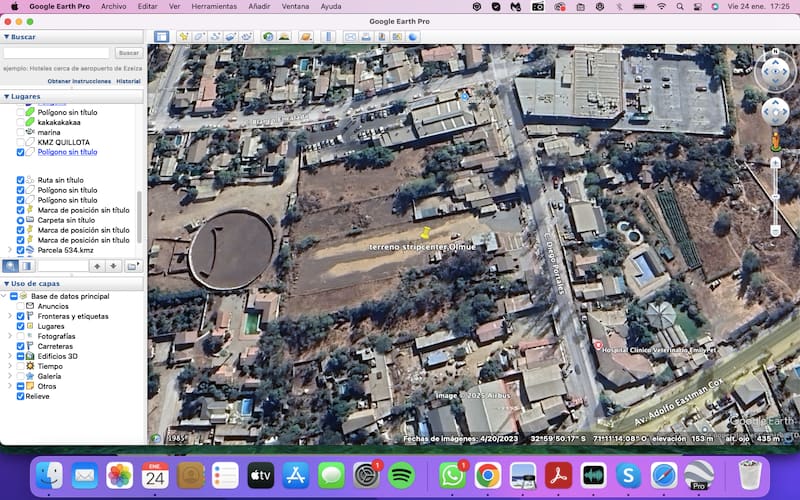Disable the Carreteras layer checkbox
The image size is (800, 500).
[x=20, y=346]
